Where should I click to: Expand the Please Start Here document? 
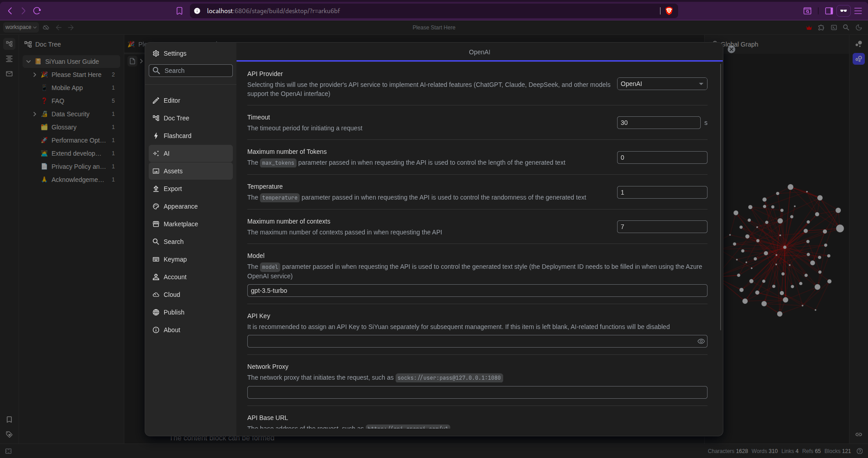35,75
